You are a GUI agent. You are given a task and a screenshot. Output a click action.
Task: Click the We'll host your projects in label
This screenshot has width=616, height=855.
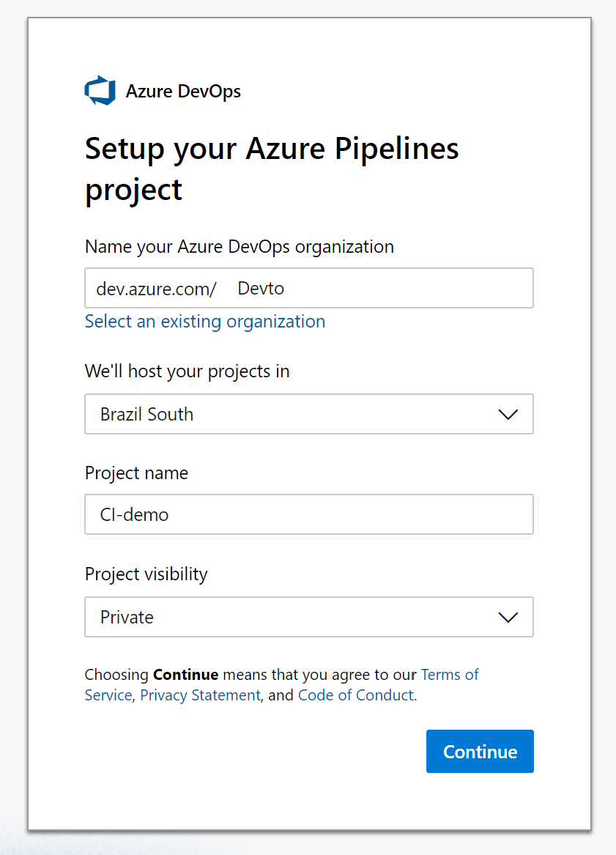187,371
